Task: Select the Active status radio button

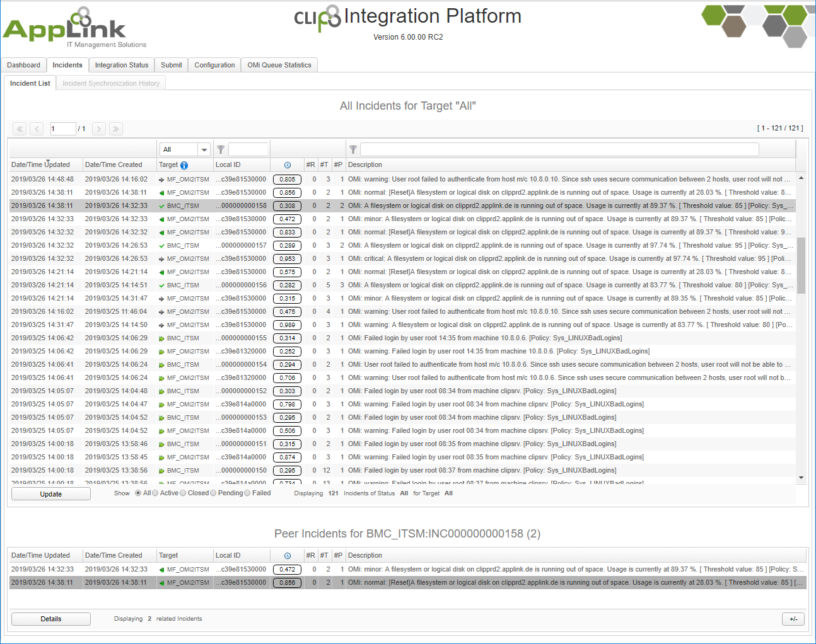Action: coord(155,493)
